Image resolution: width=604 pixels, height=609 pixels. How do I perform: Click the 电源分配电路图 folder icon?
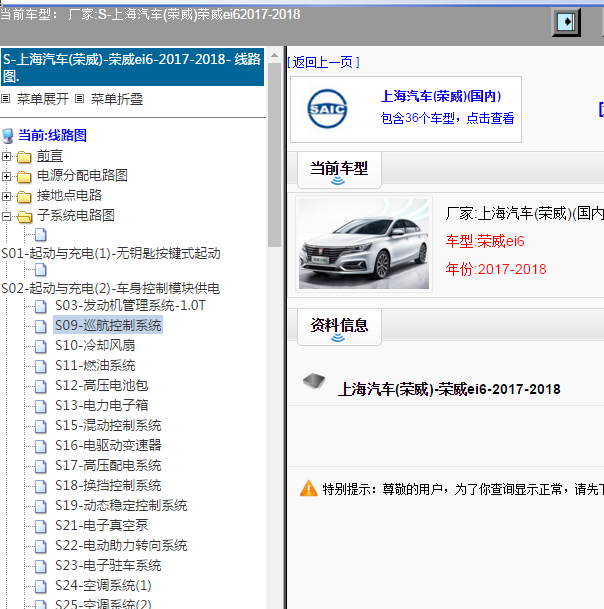[x=24, y=176]
